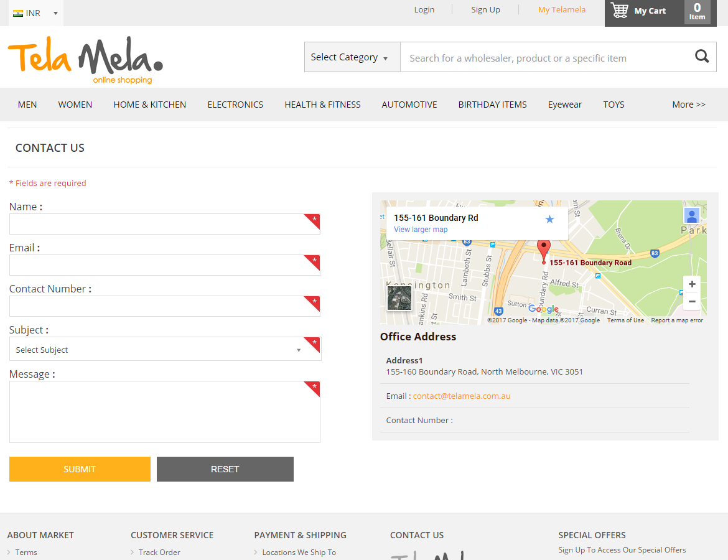Open the HEALTH & FITNESS category
This screenshot has height=560, width=728.
tap(323, 105)
